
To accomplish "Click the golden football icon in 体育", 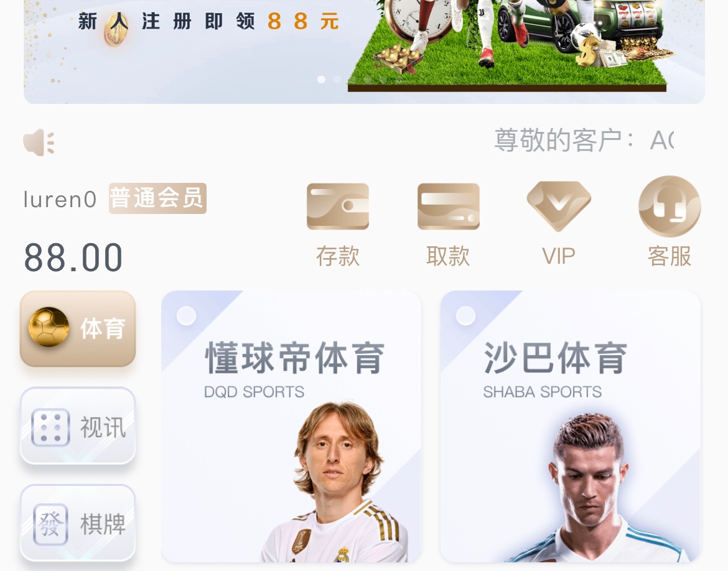I will (49, 327).
